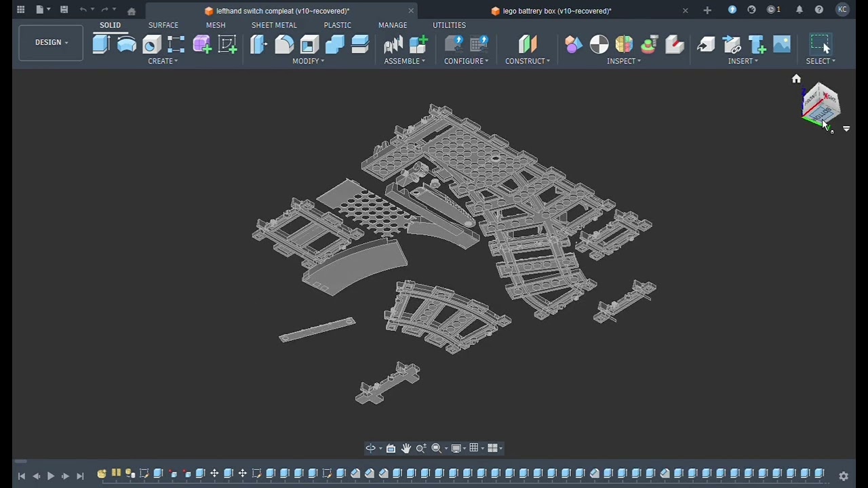Screen dimensions: 868x488
Task: Click the Save icon
Action: pos(64,9)
